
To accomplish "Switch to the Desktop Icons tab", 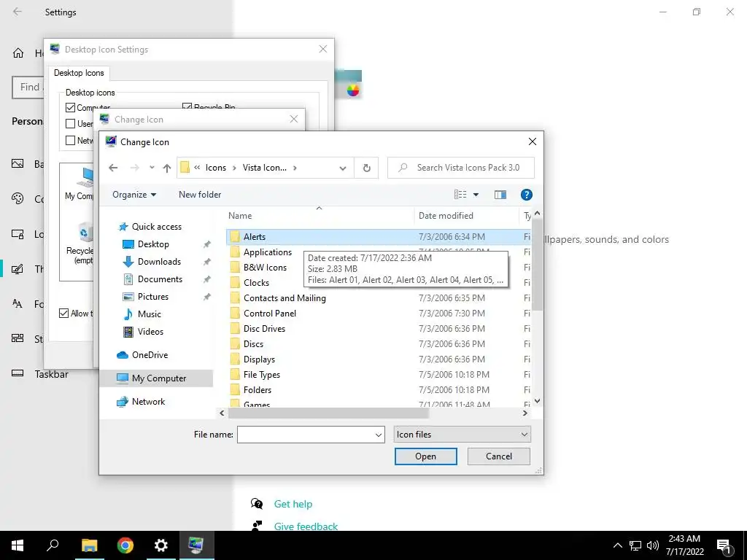I will tap(79, 73).
